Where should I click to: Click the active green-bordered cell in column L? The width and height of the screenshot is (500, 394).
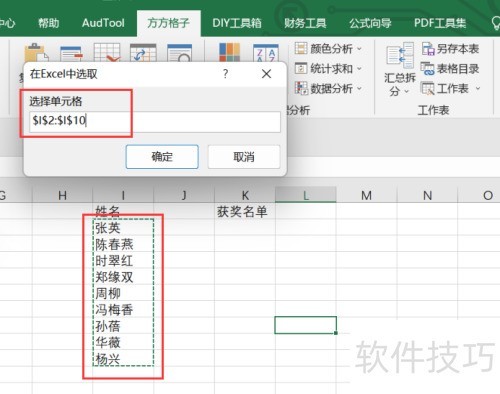pyautogui.click(x=305, y=325)
